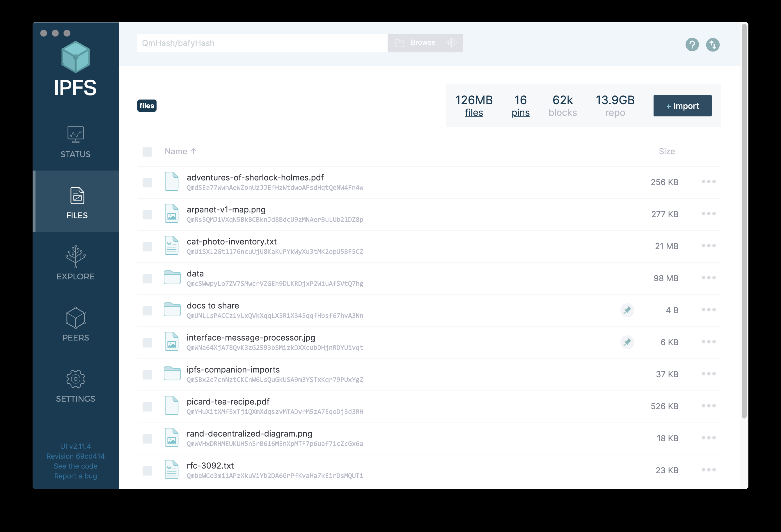Open the help question mark icon
781x532 pixels.
pos(692,44)
